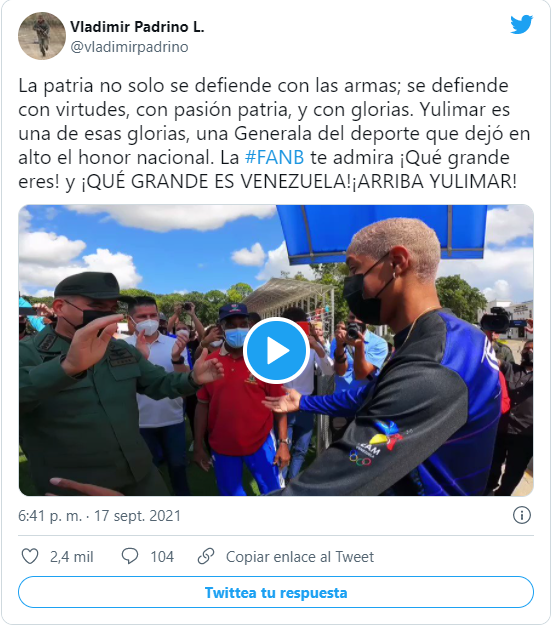Click the Vladimir Padrino L. display name
Screen dimensions: 557x629
tap(138, 27)
